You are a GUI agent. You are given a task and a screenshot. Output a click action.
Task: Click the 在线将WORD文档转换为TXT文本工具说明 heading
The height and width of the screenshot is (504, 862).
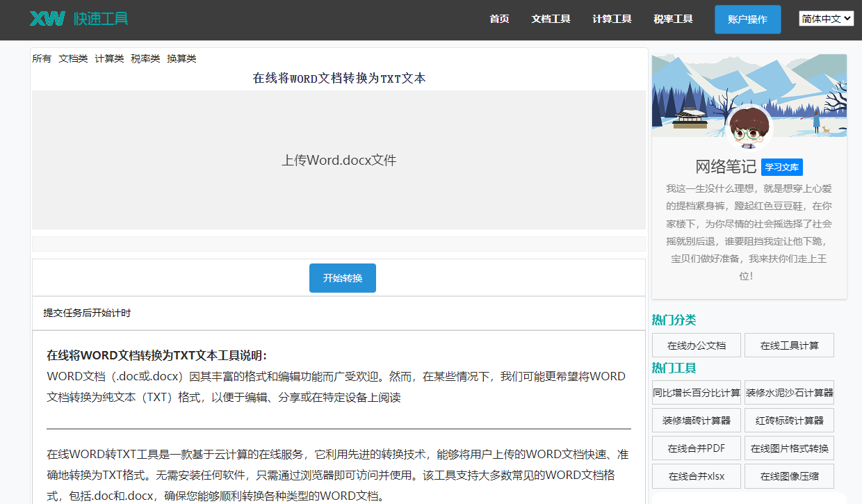tap(156, 355)
